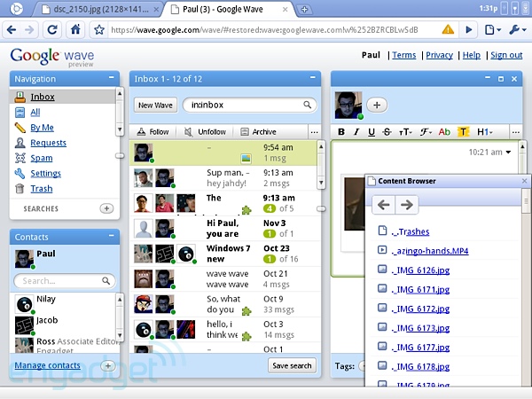Open _IMG_6126.jpg in Content Browser
The image size is (532, 399).
tap(420, 270)
